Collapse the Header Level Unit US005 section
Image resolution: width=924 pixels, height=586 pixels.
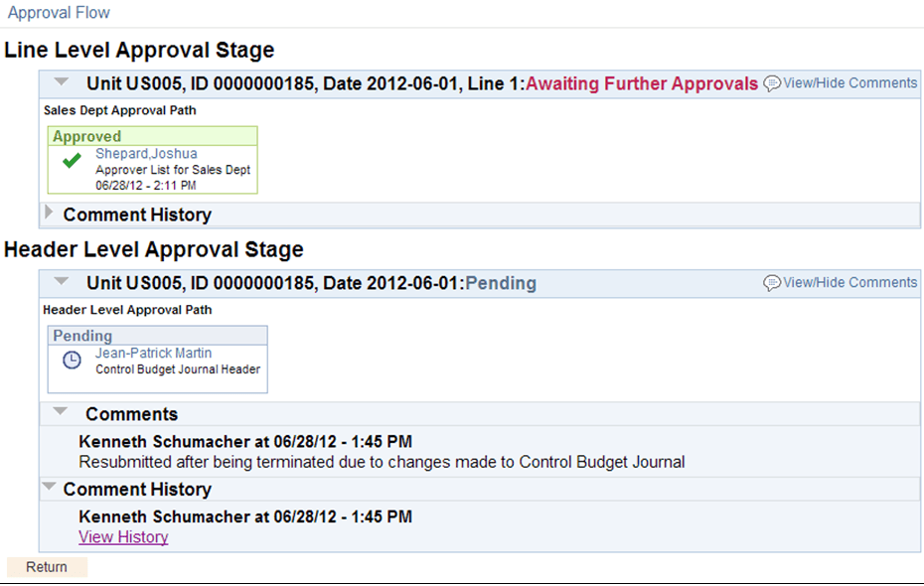[61, 282]
